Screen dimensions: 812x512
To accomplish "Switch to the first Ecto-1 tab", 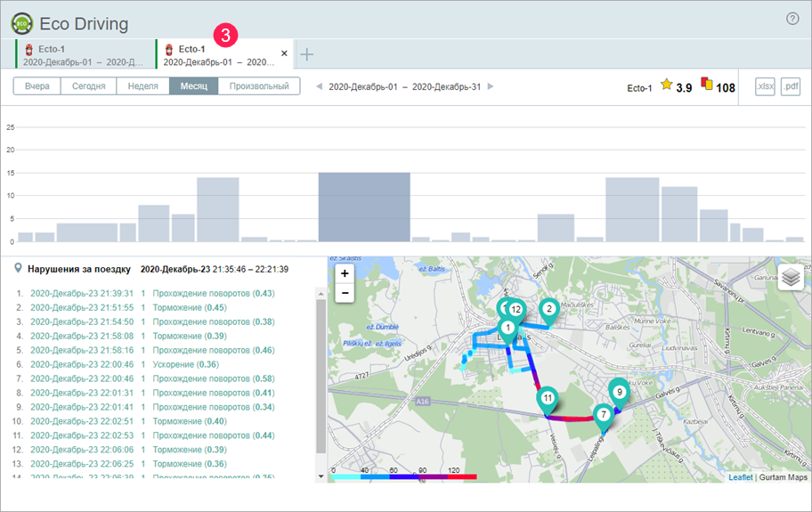I will tap(85, 55).
